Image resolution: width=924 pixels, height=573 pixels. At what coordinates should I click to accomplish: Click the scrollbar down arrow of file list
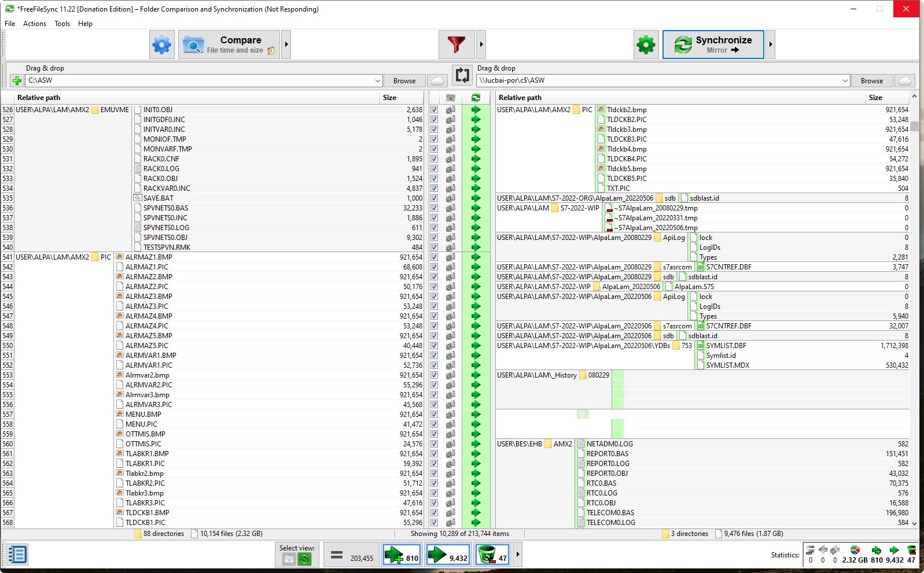pos(914,523)
